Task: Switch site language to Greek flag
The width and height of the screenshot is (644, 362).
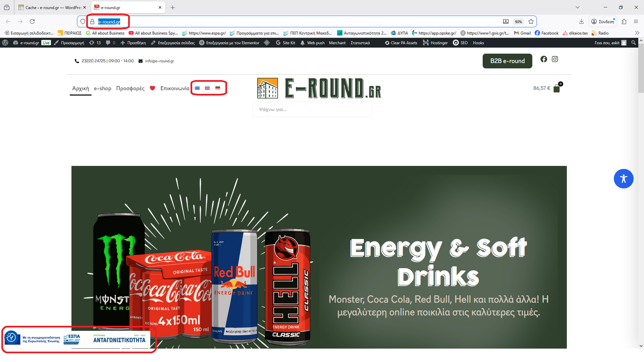Action: tap(197, 88)
